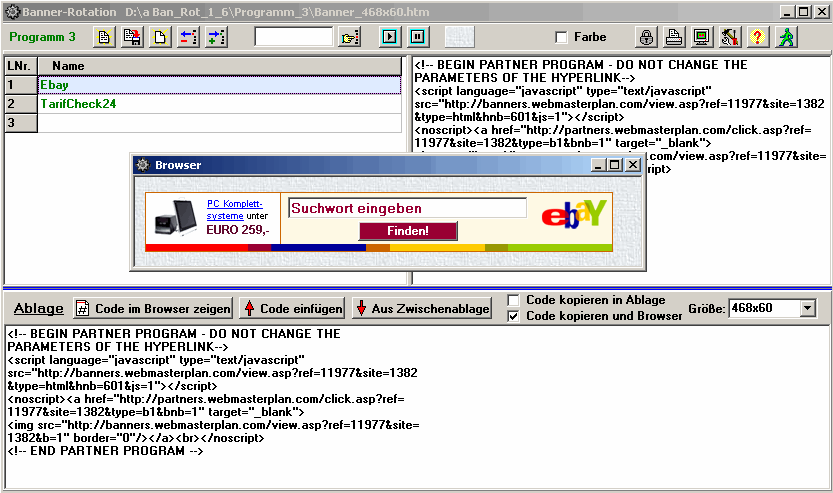Click the printer icon
Image resolution: width=833 pixels, height=493 pixels.
click(x=674, y=37)
